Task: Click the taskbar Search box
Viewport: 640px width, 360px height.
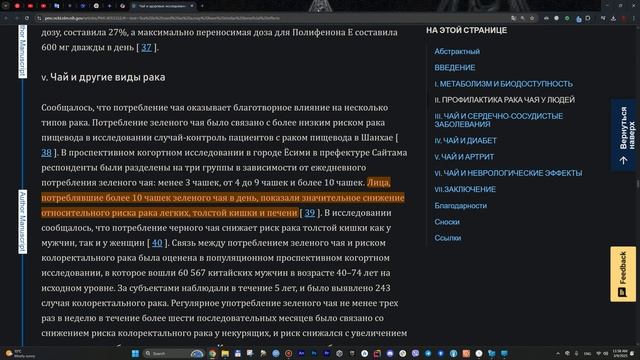Action: point(173,353)
